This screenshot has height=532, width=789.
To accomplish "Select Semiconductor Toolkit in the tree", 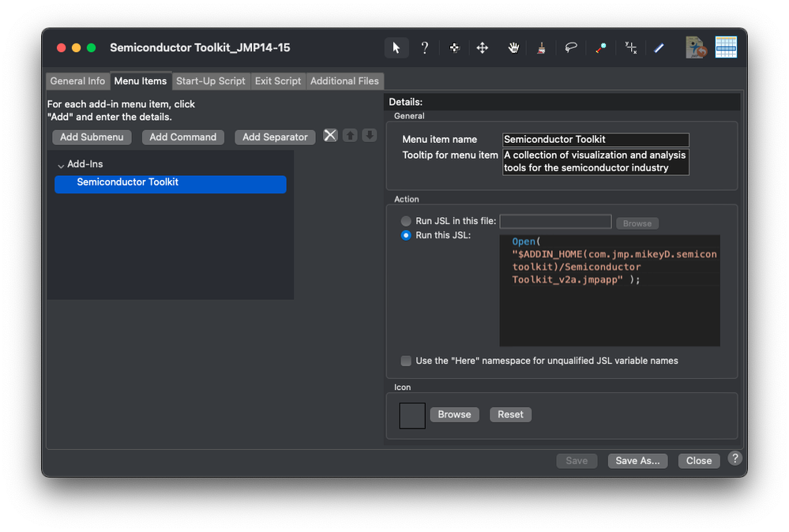I will click(170, 184).
